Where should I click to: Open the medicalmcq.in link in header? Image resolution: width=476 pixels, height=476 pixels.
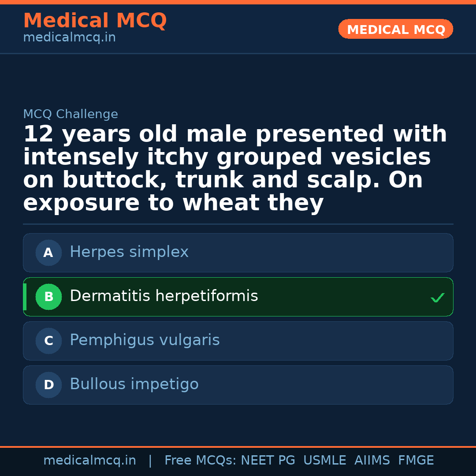69,38
